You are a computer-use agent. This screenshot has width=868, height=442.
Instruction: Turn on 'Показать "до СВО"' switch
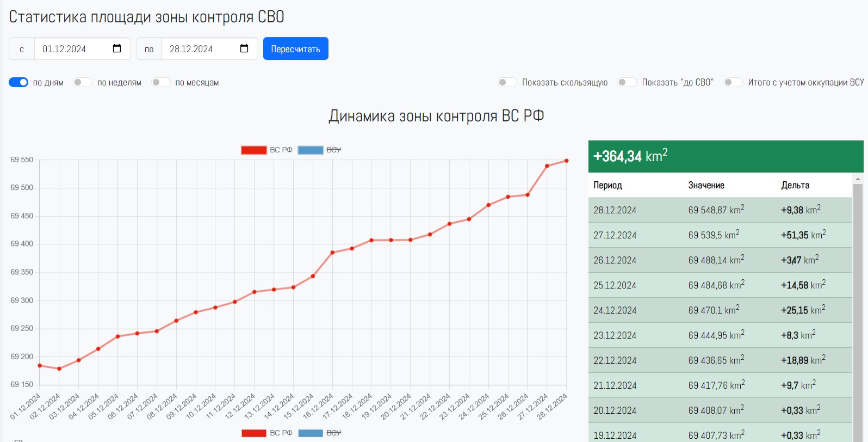coord(627,82)
